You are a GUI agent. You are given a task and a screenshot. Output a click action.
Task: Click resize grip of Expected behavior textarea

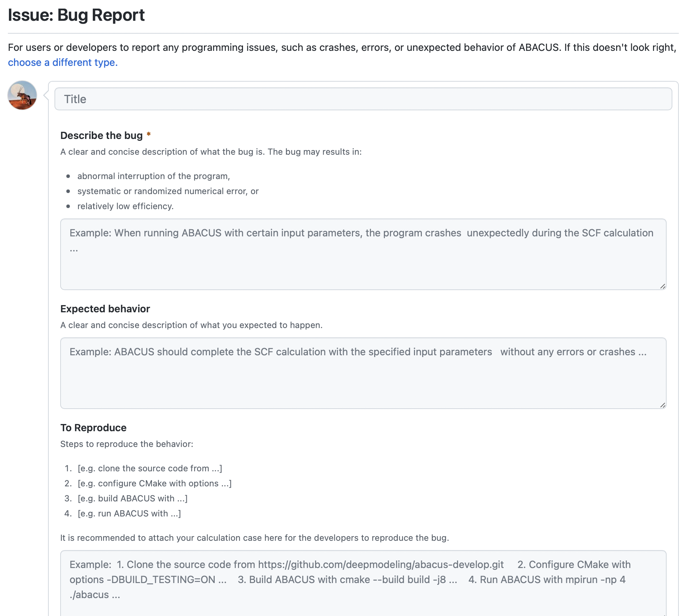coord(663,405)
